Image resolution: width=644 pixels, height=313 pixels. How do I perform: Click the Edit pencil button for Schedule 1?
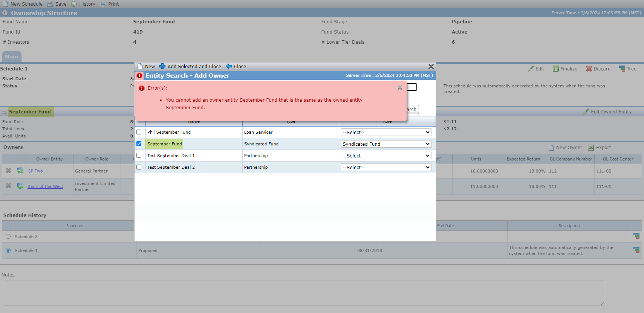(536, 69)
